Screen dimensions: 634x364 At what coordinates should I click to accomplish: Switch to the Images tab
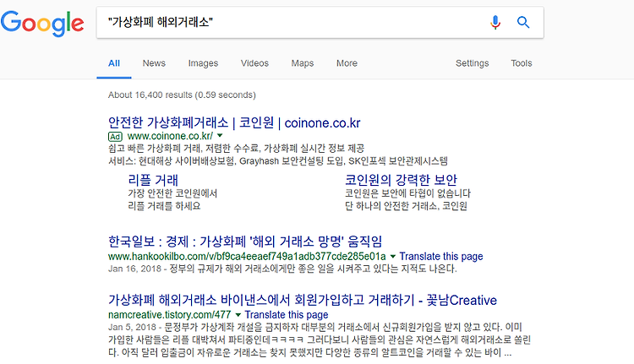[x=203, y=63]
